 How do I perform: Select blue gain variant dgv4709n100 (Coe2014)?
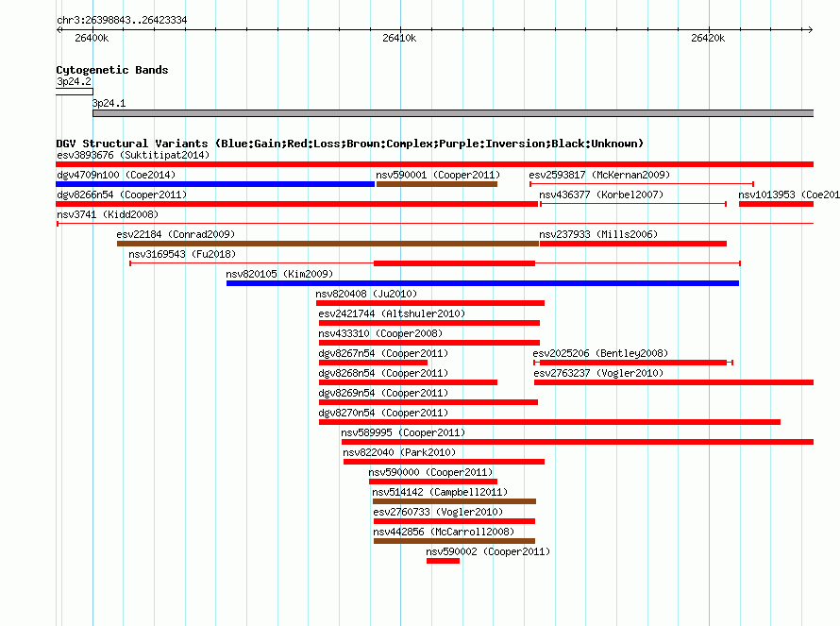click(x=116, y=175)
